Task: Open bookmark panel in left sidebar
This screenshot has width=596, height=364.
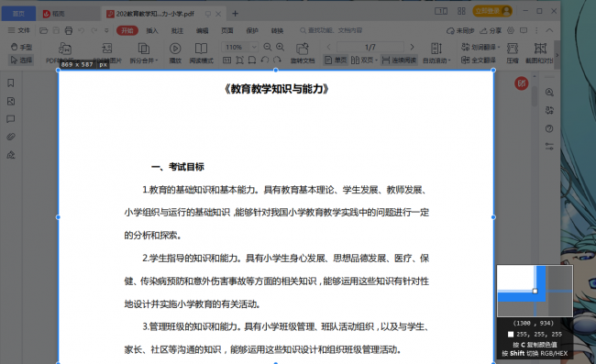Action: tap(11, 83)
